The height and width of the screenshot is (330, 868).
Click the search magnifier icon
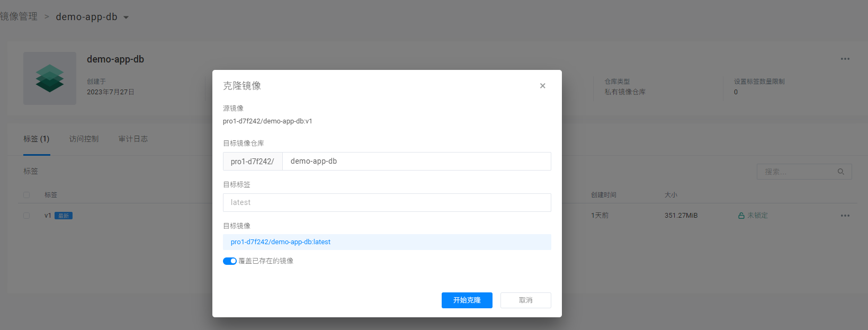pos(840,172)
